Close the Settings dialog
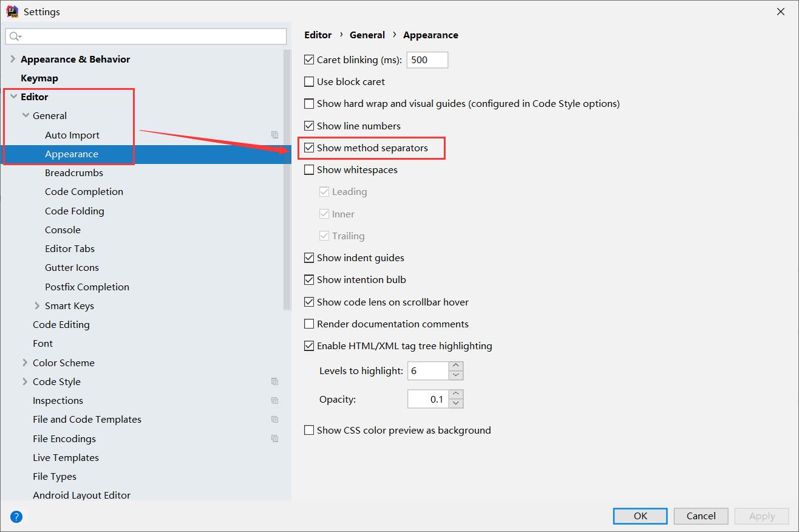Image resolution: width=799 pixels, height=532 pixels. point(781,12)
